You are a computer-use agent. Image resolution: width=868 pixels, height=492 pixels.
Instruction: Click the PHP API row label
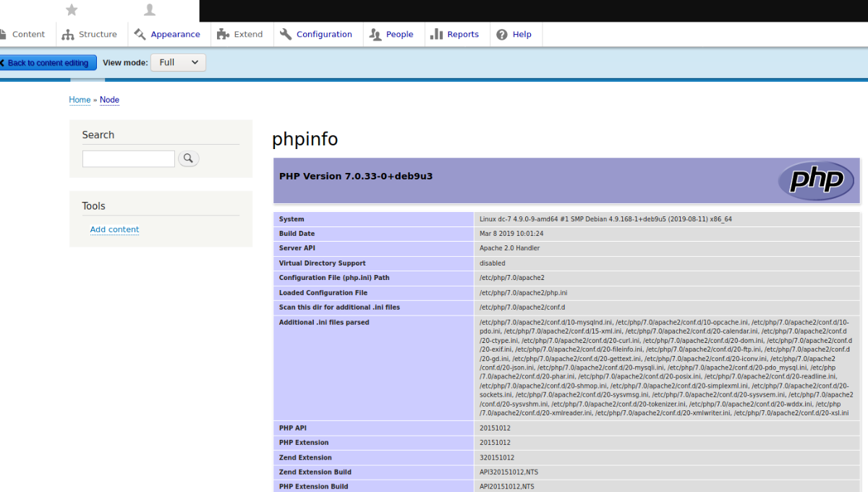[x=294, y=428]
